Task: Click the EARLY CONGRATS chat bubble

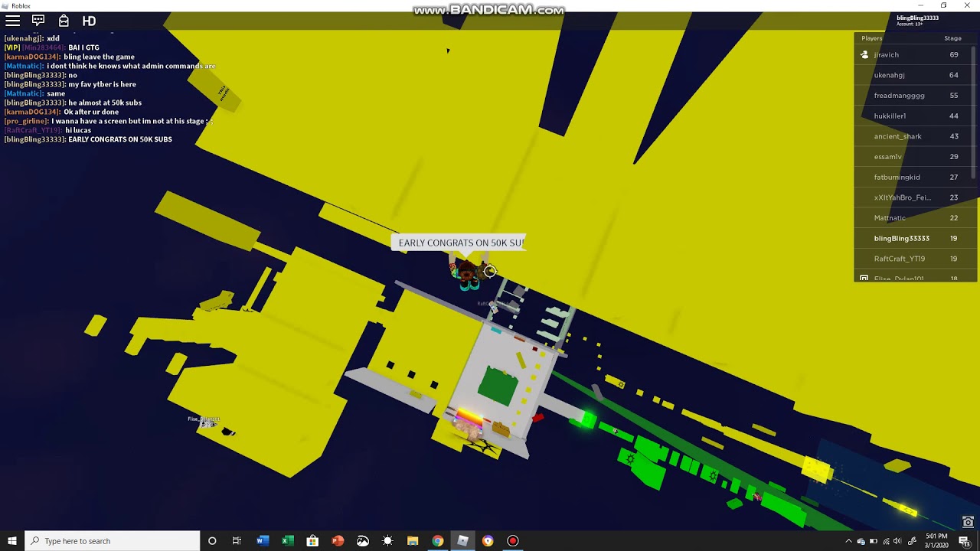Action: [x=460, y=243]
